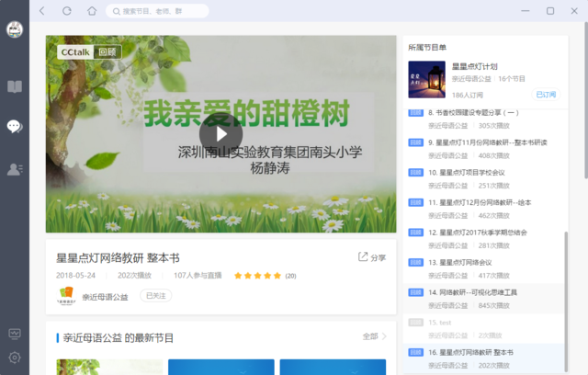The image size is (588, 375).
Task: Toggle the 已订阅 subscription button
Action: coord(546,94)
